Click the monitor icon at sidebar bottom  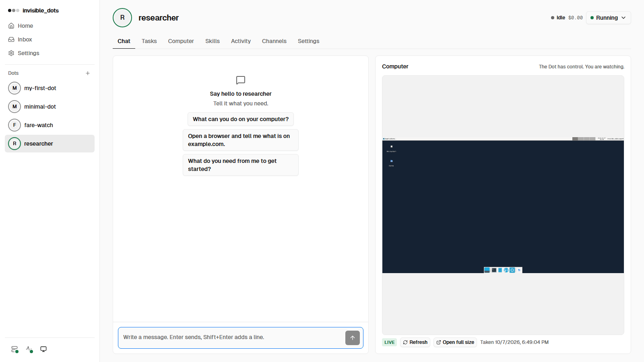tap(43, 349)
